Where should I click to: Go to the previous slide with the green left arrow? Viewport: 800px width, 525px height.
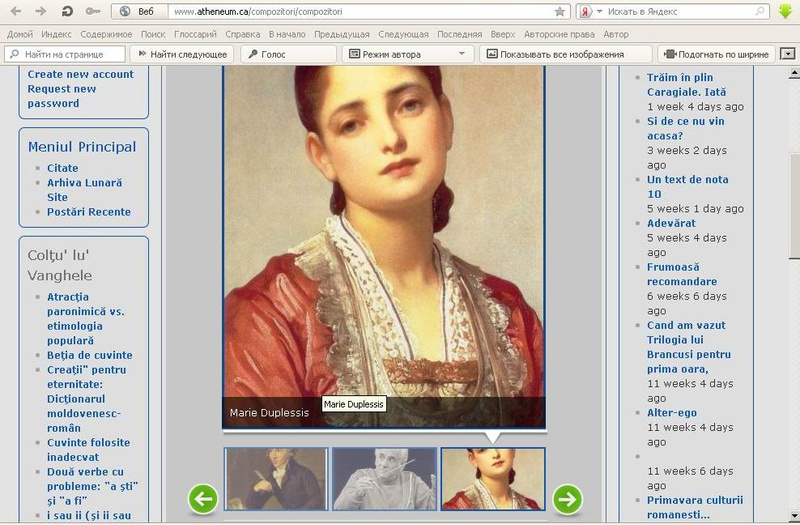(204, 498)
